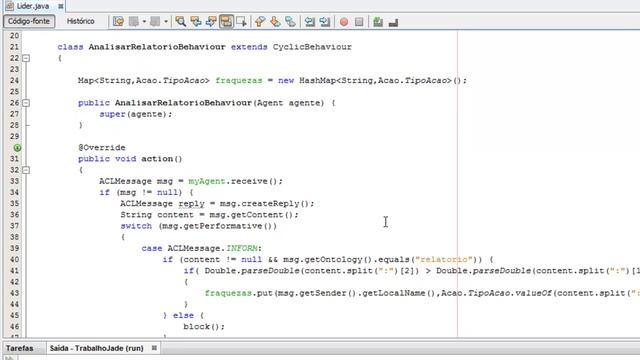Click action() in the method declaration
The image size is (640, 360).
(162, 159)
